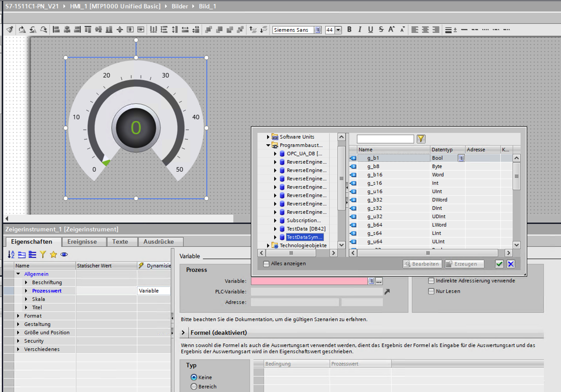Click the pink Variable input field
This screenshot has width=561, height=392.
[309, 281]
